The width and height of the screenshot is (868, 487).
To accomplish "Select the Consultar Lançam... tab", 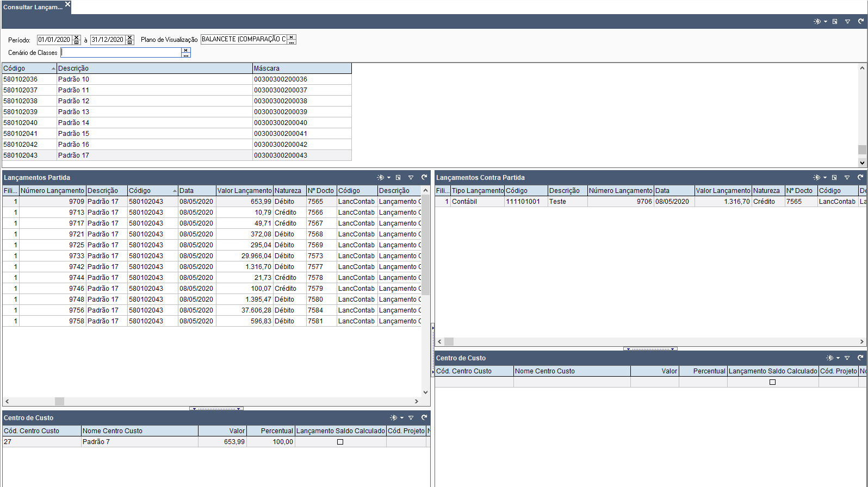I will [x=33, y=7].
